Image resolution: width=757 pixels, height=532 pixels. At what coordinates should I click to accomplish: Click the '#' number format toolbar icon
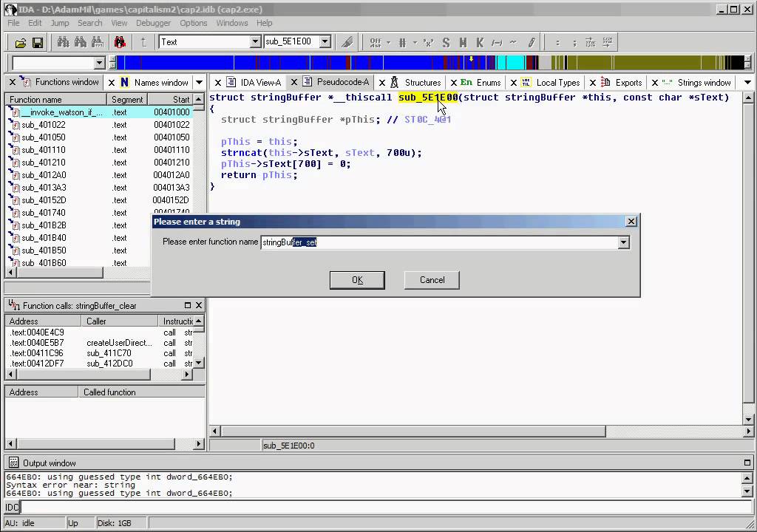pyautogui.click(x=403, y=42)
